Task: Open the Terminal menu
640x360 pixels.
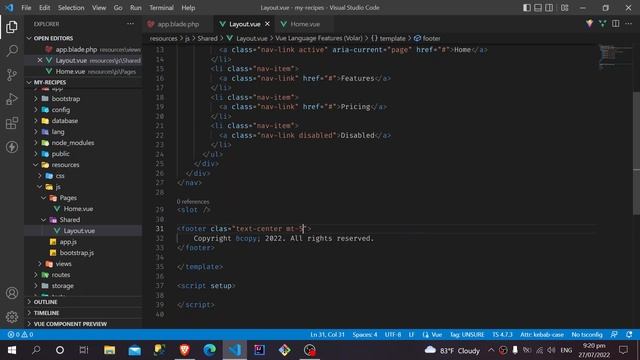Action: (161, 7)
